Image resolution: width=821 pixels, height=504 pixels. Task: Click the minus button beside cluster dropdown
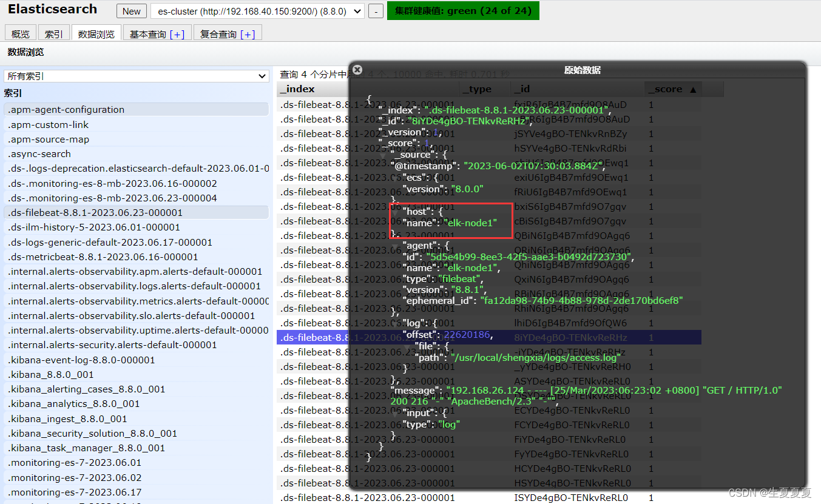click(376, 11)
